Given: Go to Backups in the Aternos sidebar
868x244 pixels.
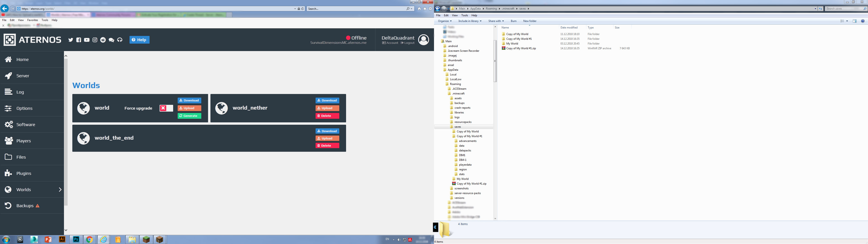Looking at the screenshot, I should 32,206.
